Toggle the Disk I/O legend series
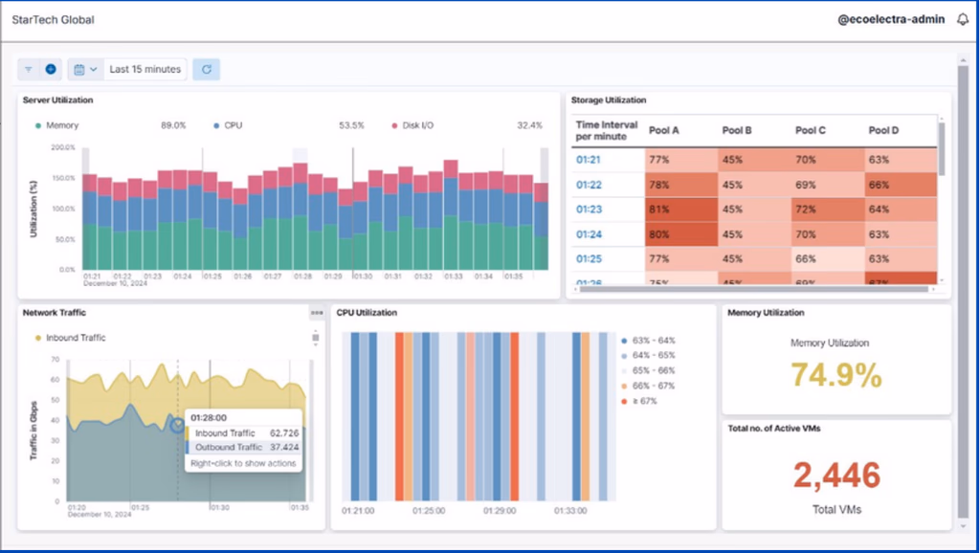The height and width of the screenshot is (553, 980). [x=412, y=125]
